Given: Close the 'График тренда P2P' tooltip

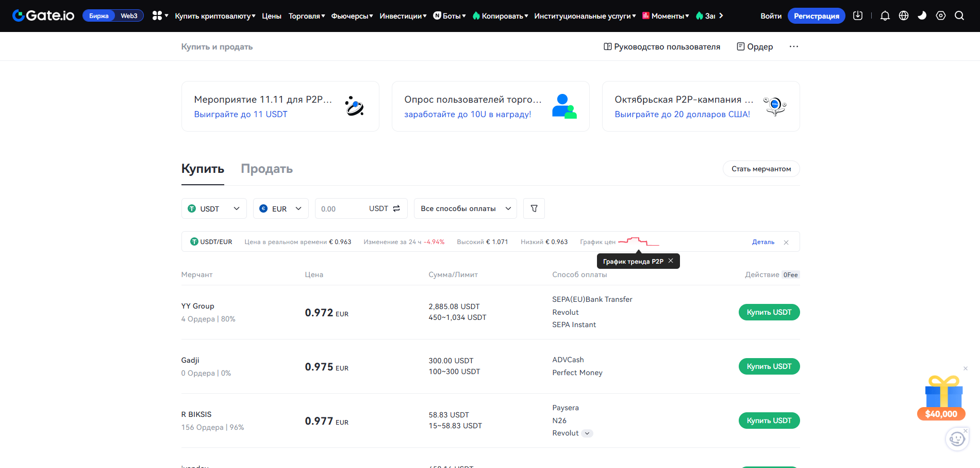Looking at the screenshot, I should 671,261.
